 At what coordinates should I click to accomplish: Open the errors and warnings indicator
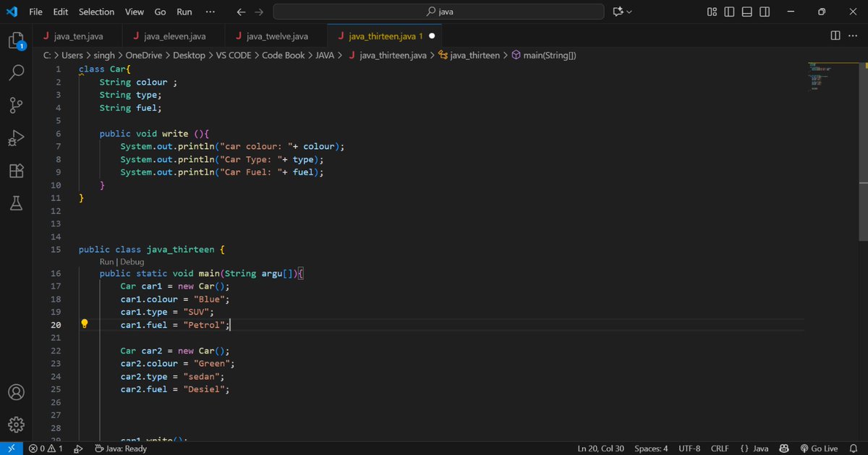point(46,448)
